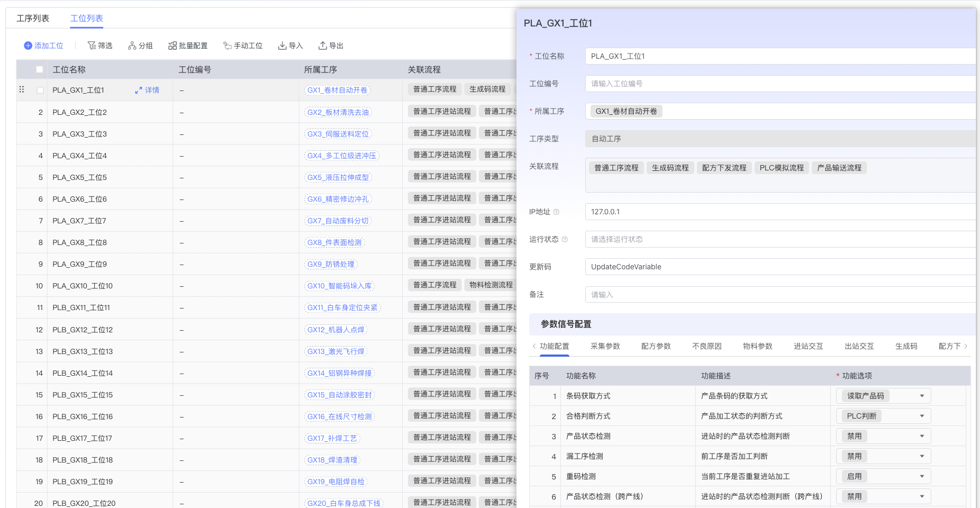This screenshot has width=980, height=508.
Task: Open the 运行状态 select box
Action: [780, 239]
